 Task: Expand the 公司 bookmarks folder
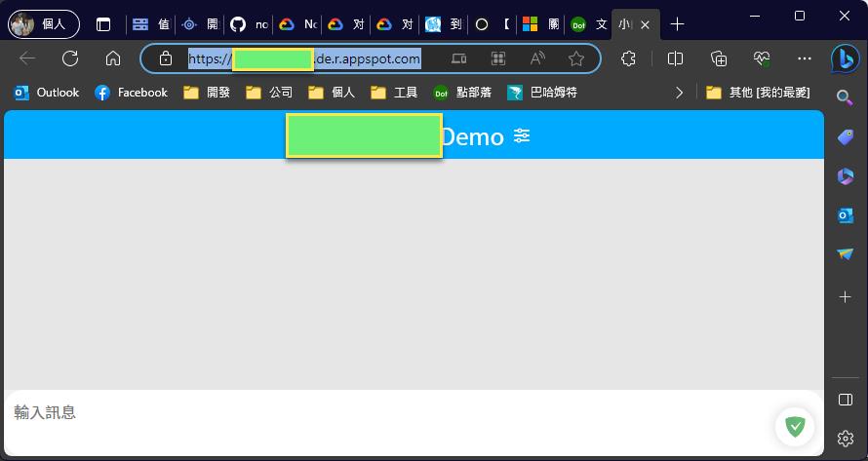click(269, 93)
